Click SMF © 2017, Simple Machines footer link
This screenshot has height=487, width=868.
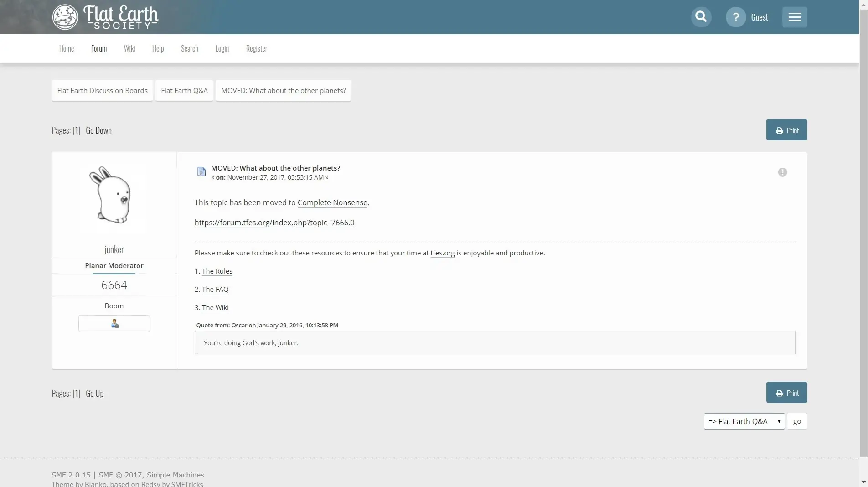[151, 475]
